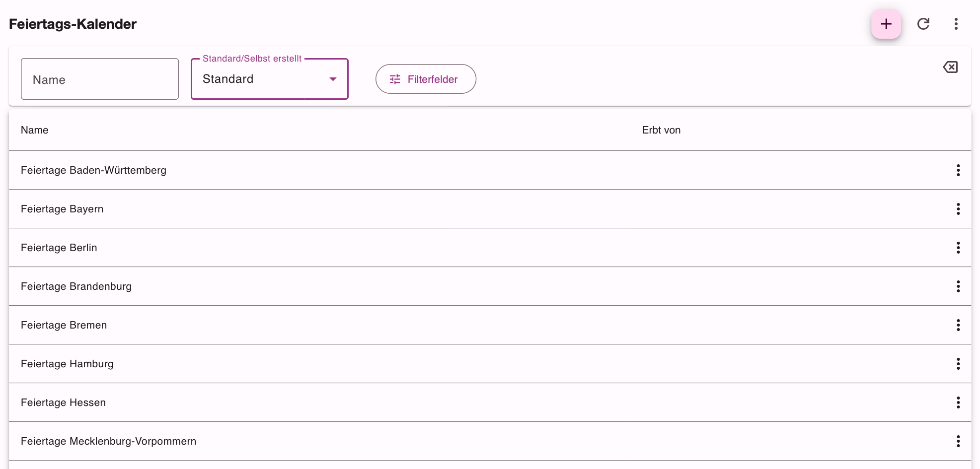Image resolution: width=980 pixels, height=469 pixels.
Task: Select the Feiertage Hessen row
Action: coord(490,402)
